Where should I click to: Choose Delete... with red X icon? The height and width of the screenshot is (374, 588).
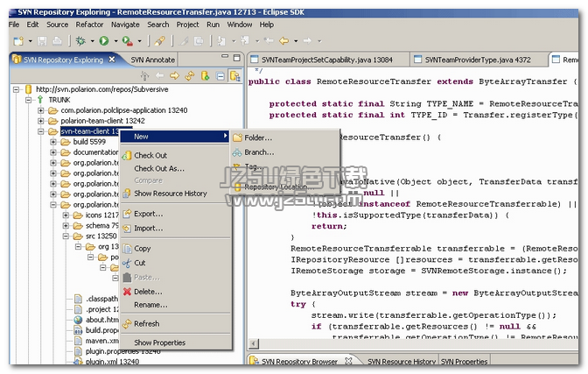click(176, 292)
